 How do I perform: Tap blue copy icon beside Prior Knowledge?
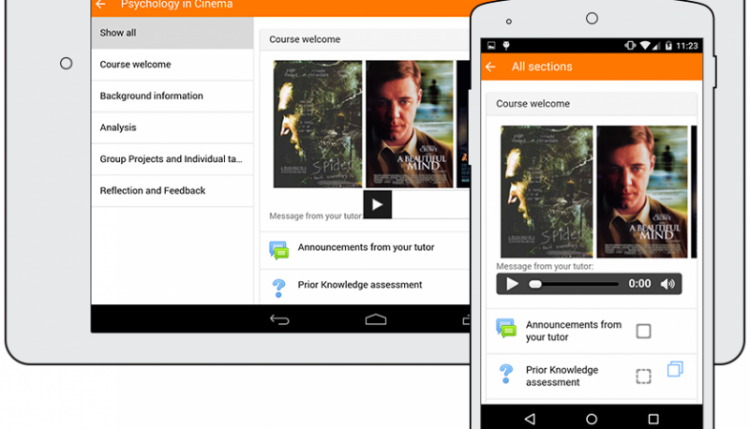pos(675,369)
